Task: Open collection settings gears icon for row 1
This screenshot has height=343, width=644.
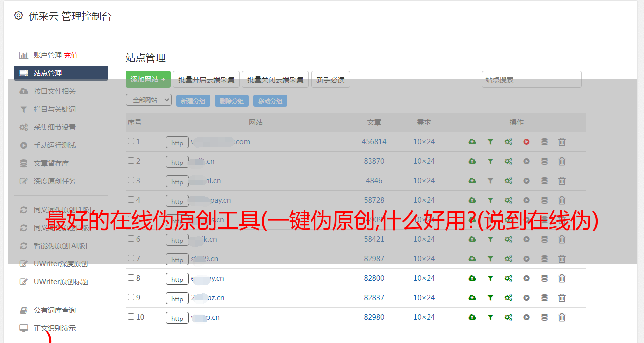Action: coord(508,142)
